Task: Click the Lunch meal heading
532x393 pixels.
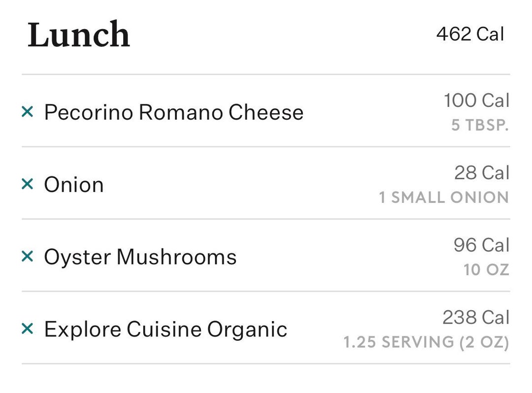Action: 79,35
